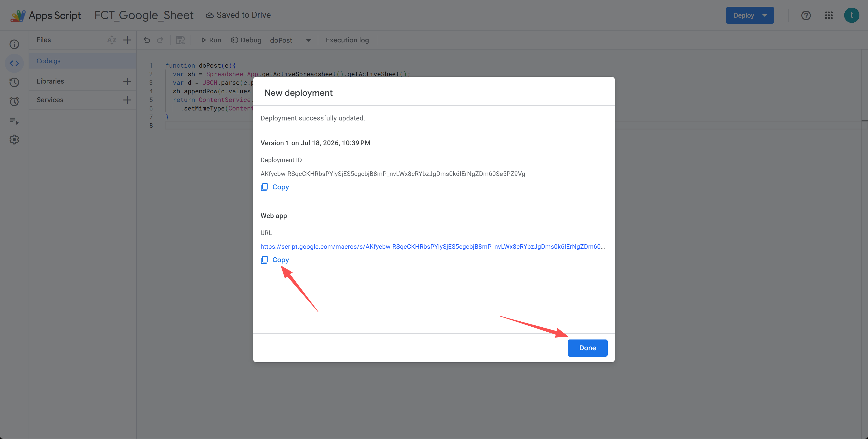Screen dimensions: 868x439
Task: Rename the FCT_Google_Sheet project title
Action: click(144, 15)
